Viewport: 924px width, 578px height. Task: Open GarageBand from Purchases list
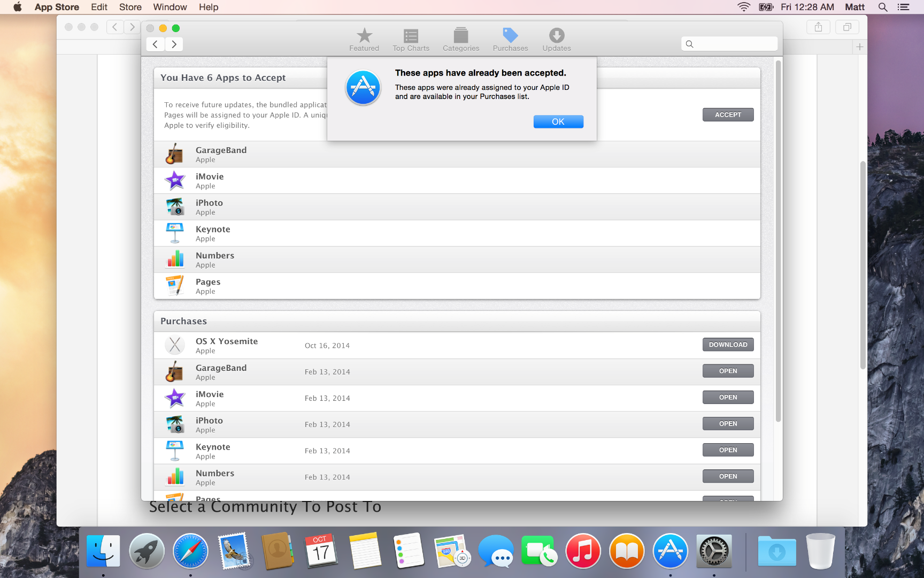728,371
